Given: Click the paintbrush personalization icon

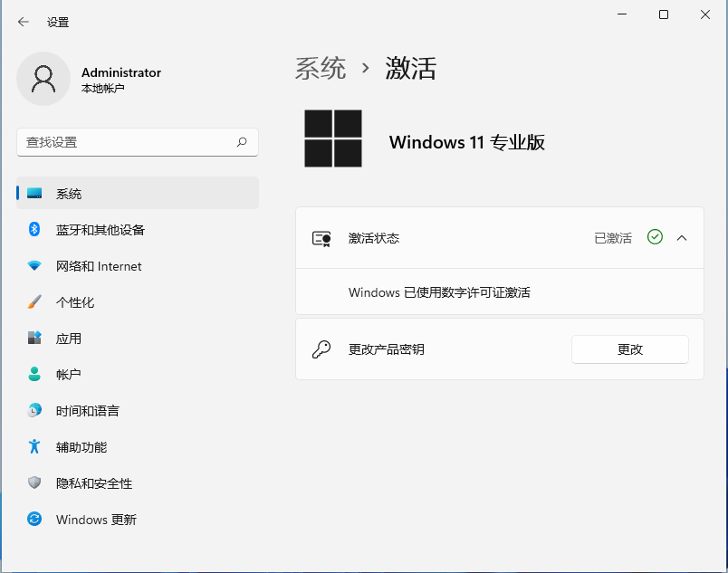Looking at the screenshot, I should pyautogui.click(x=34, y=302).
